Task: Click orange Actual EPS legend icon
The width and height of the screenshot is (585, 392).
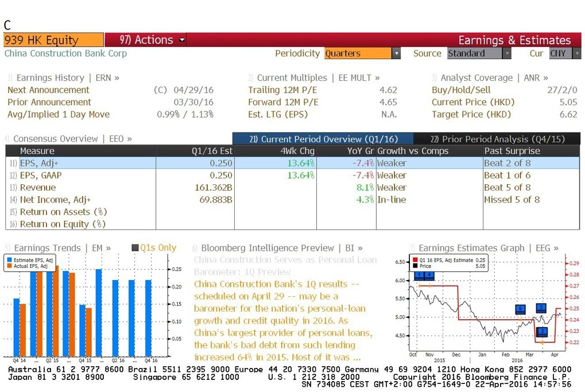Action: click(10, 266)
